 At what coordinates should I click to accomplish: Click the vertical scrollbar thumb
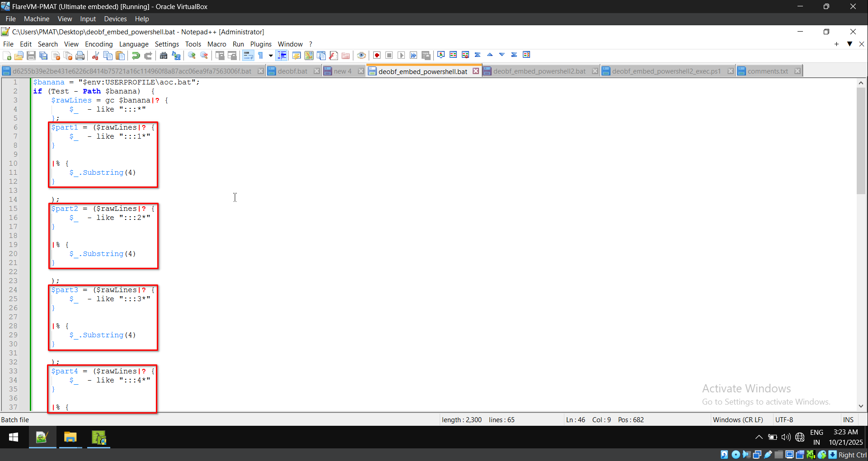pos(861,140)
